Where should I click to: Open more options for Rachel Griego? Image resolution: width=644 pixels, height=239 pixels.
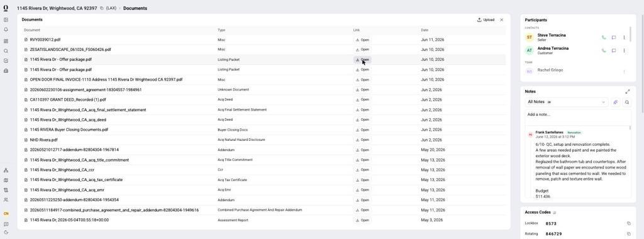point(624,72)
